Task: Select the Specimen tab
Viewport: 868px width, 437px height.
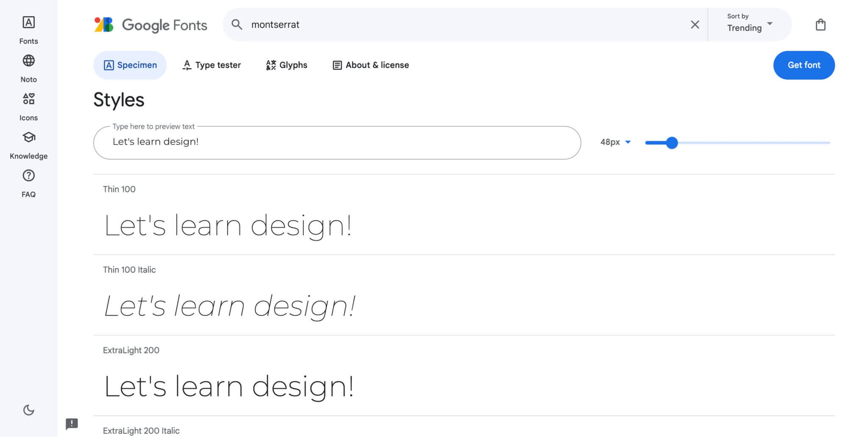Action: pos(130,65)
